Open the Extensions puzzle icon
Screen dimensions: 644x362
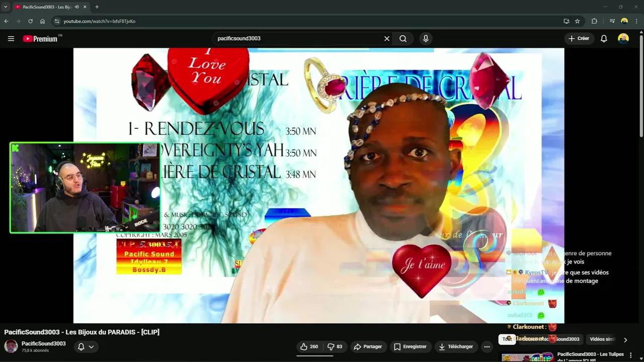[x=594, y=21]
